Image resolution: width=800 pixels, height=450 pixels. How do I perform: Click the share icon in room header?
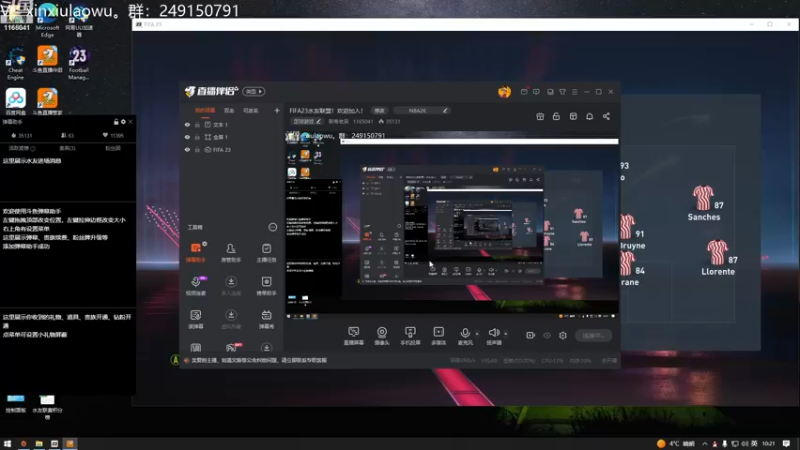click(606, 116)
